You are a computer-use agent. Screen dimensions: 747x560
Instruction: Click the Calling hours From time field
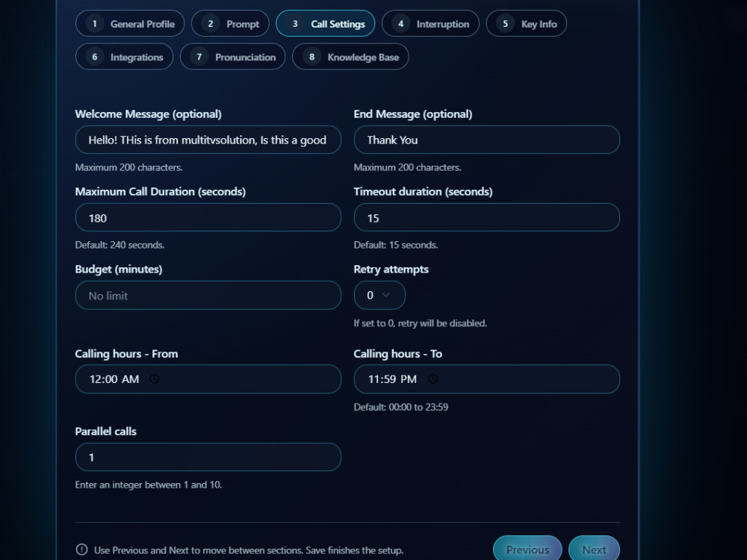pyautogui.click(x=208, y=379)
